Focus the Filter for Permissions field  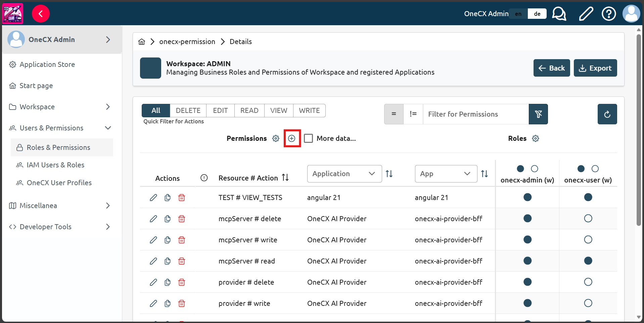pyautogui.click(x=475, y=114)
